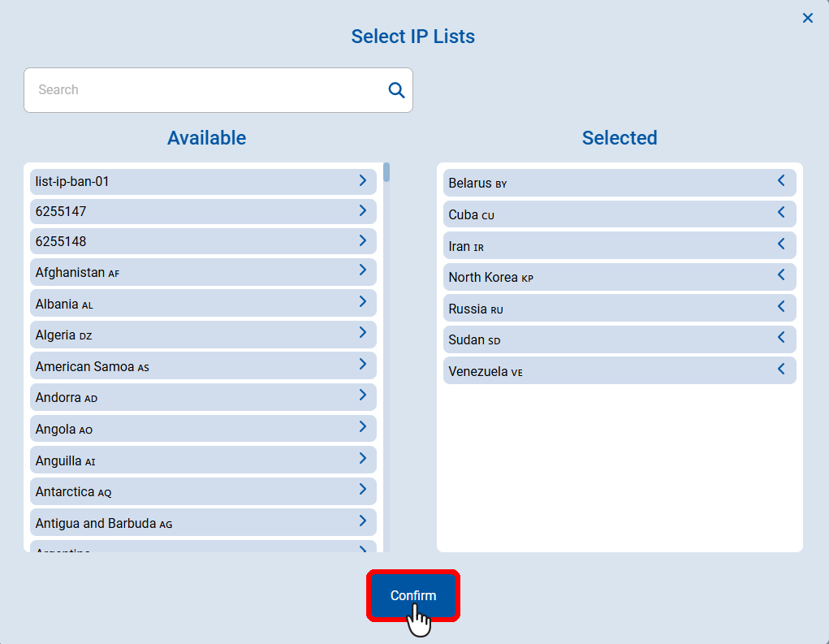Remove Iran with its left arrow

tap(781, 243)
